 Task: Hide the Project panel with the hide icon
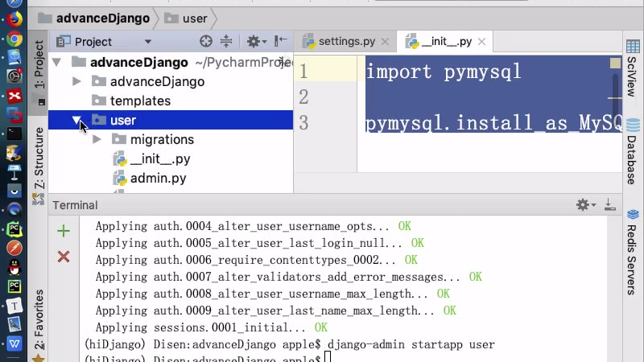(x=280, y=42)
